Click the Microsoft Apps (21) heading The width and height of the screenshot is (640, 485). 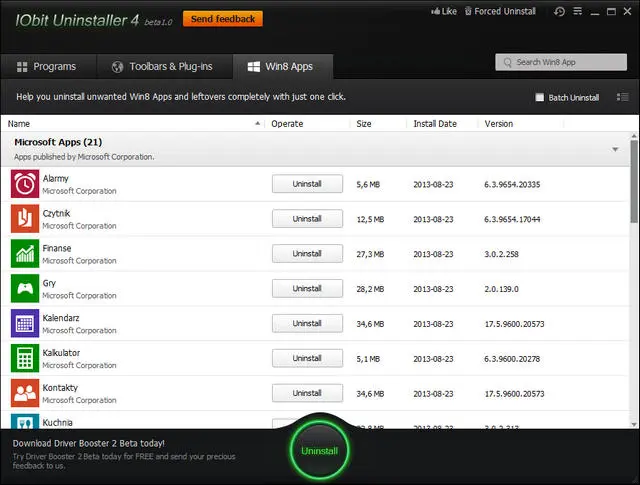[58, 142]
